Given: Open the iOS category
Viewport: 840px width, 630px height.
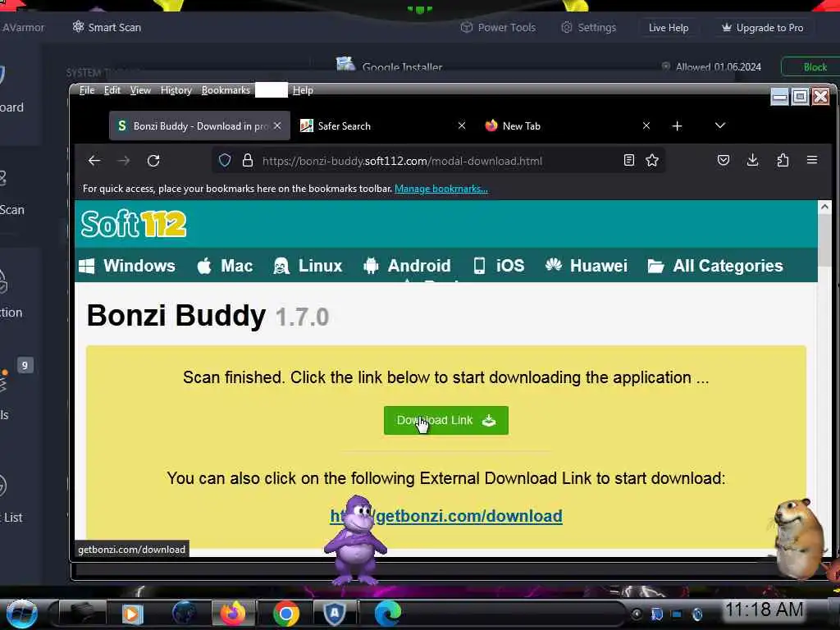Looking at the screenshot, I should point(499,266).
